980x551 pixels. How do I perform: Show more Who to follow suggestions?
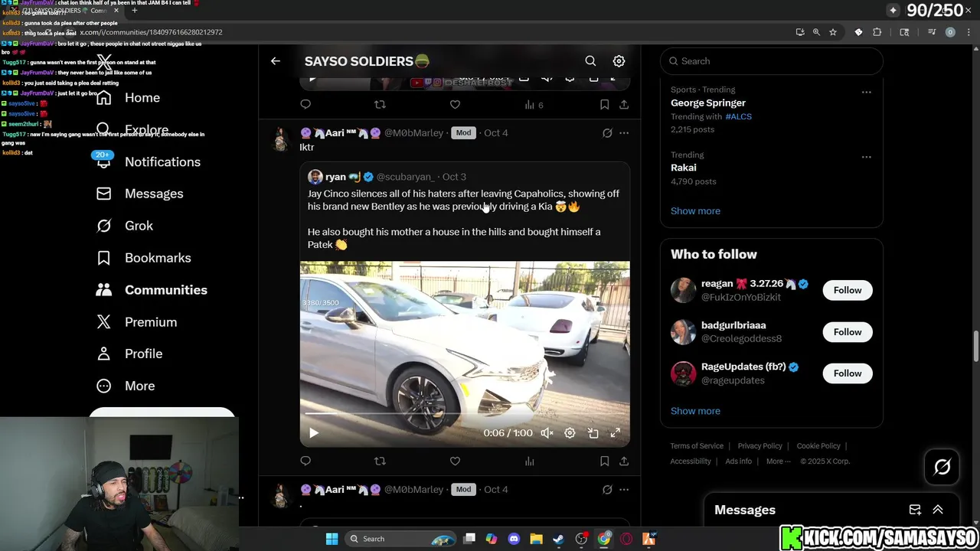coord(695,411)
